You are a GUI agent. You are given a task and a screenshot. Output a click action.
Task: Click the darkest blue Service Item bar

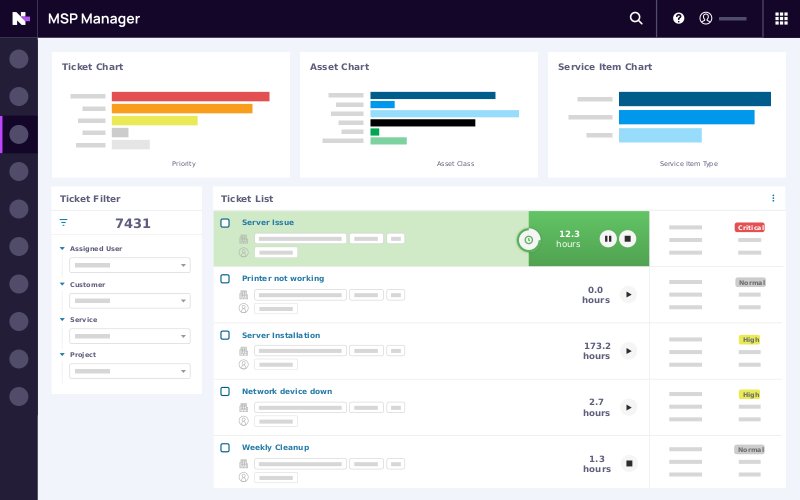[x=694, y=99]
